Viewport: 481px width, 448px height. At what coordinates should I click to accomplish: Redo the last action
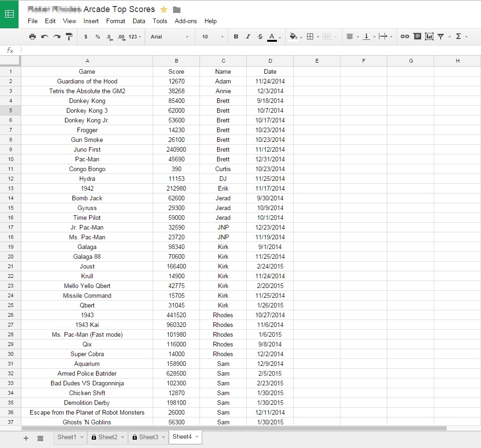click(57, 37)
